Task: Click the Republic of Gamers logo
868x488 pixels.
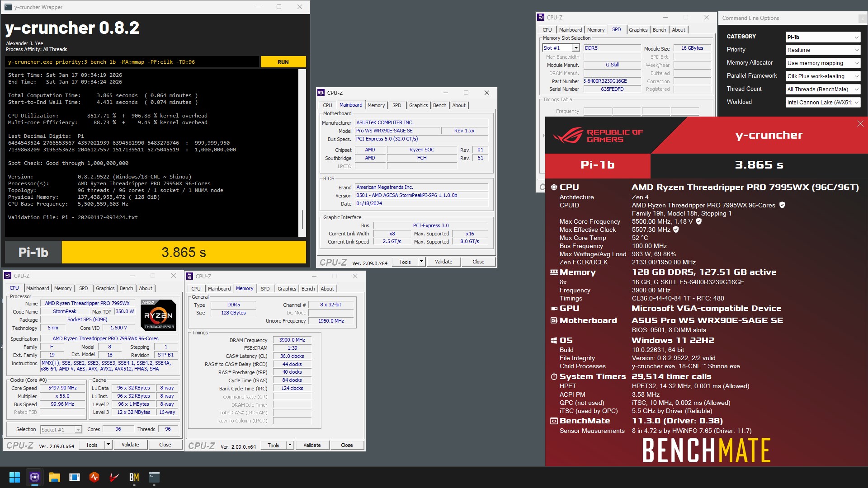Action: [x=598, y=136]
